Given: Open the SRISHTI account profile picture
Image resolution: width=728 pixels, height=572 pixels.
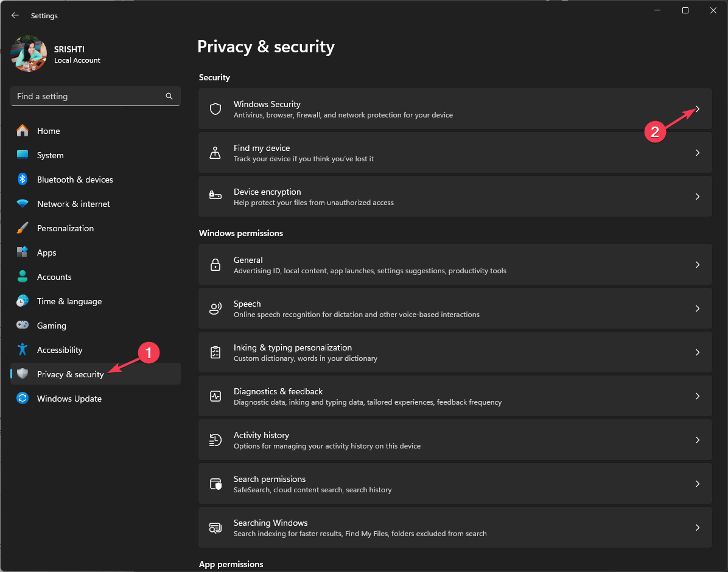Looking at the screenshot, I should point(29,54).
